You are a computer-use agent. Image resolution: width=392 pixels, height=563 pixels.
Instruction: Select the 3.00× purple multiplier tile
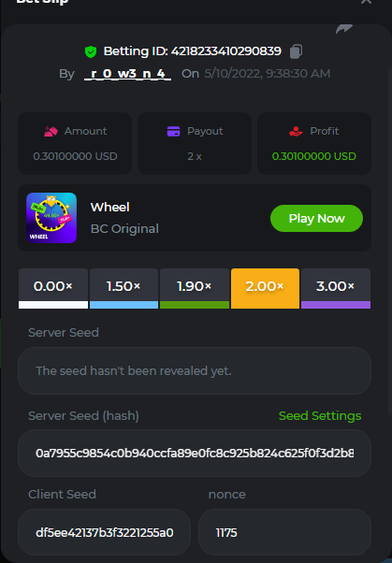pyautogui.click(x=336, y=288)
